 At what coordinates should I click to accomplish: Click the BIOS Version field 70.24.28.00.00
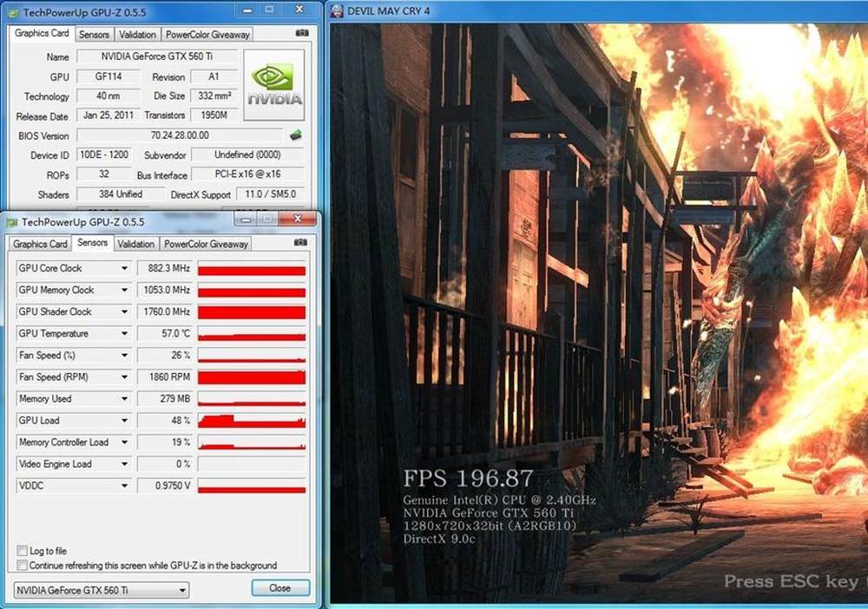pos(180,135)
